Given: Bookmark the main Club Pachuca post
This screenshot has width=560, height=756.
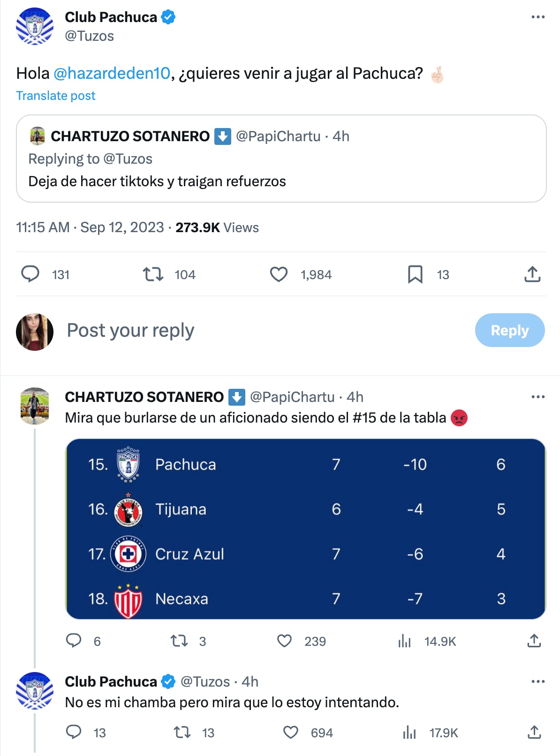Looking at the screenshot, I should [415, 274].
